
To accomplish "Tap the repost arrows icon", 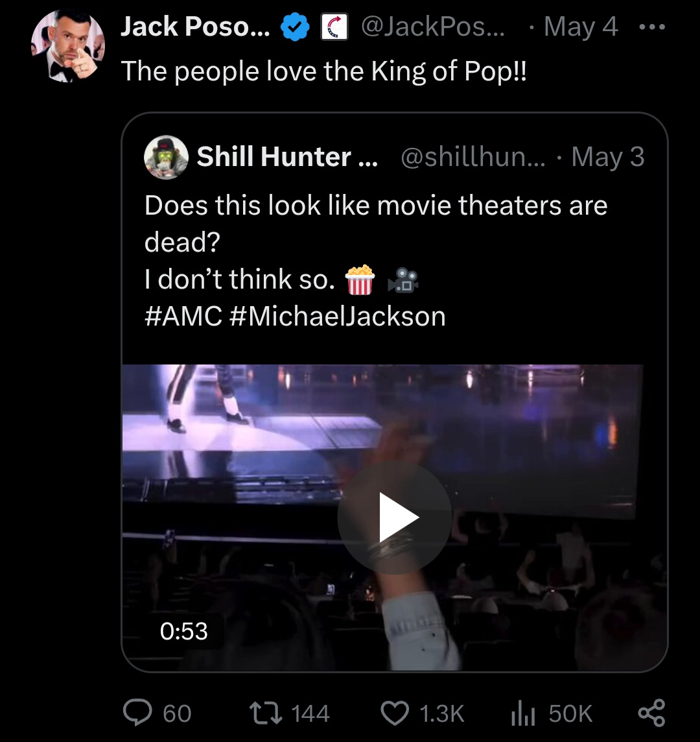I will pos(266,713).
